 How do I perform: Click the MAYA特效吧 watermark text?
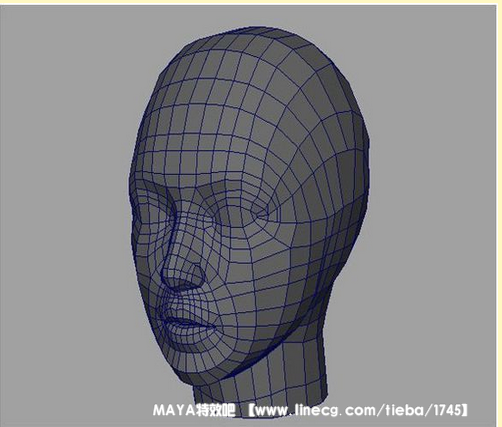[194, 410]
